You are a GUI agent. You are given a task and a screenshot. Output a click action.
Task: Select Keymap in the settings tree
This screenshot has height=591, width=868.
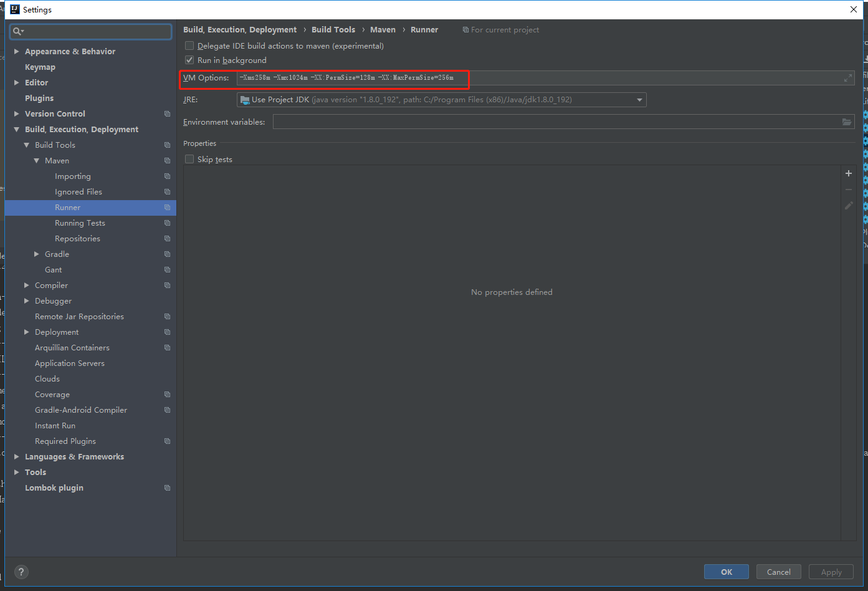(x=40, y=67)
